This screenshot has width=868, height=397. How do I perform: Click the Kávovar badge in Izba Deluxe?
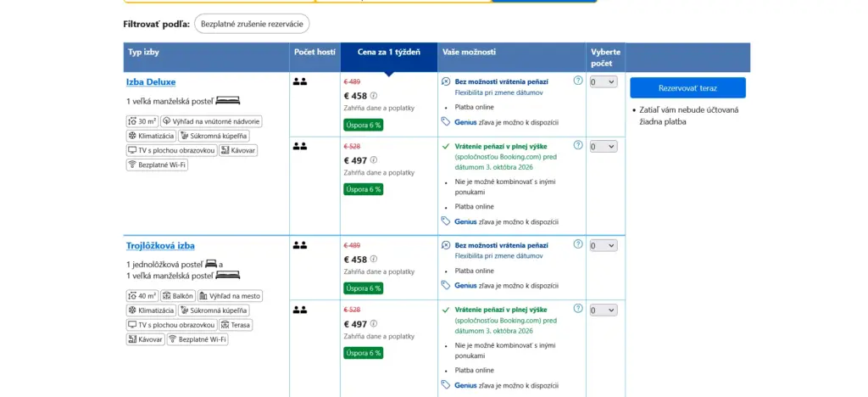coord(238,150)
